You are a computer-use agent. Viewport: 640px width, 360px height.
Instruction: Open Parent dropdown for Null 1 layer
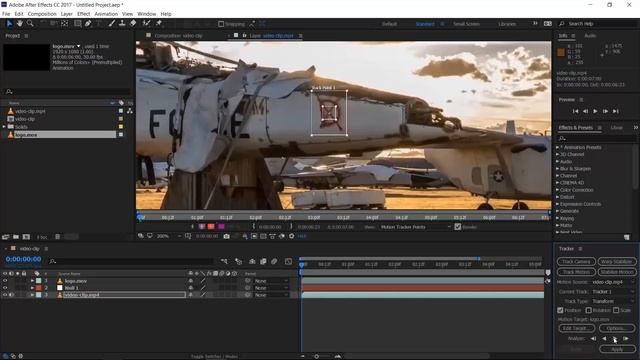point(271,288)
